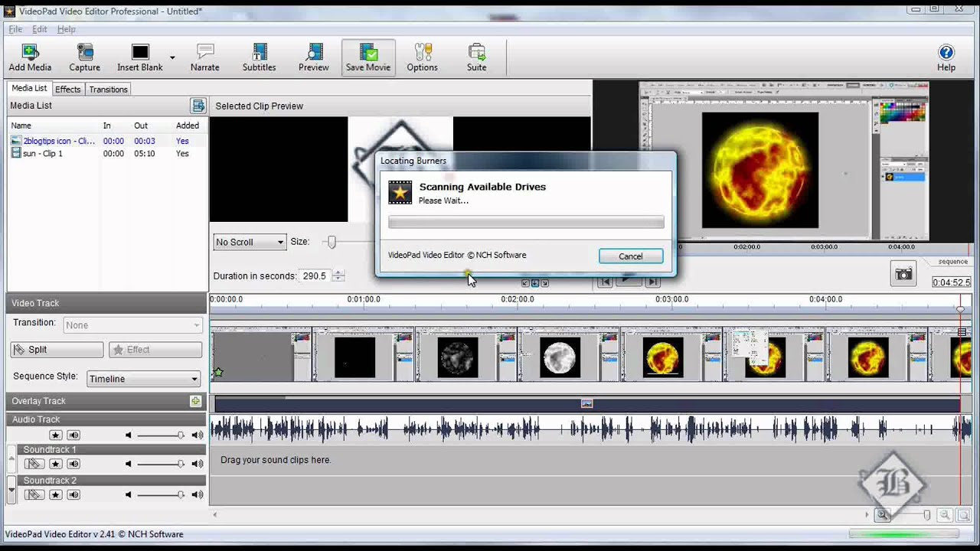Open the Capture tool
Viewport: 980px width, 551px height.
click(85, 57)
